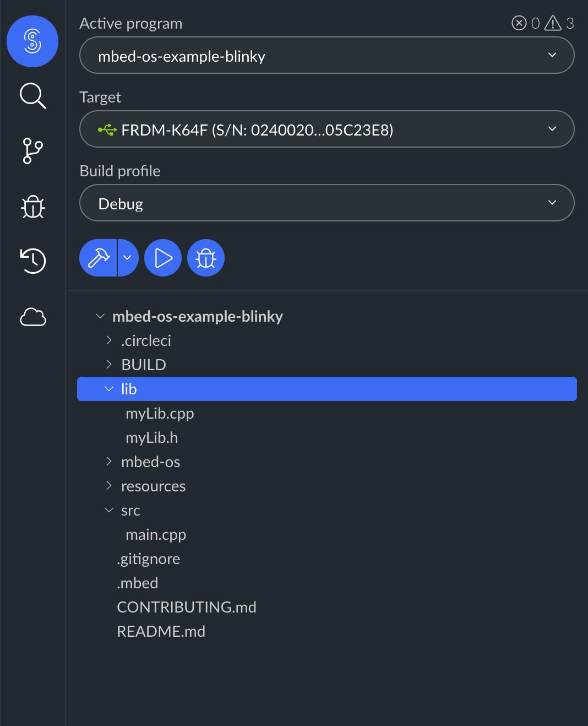Open the Source Control view
This screenshot has width=588, height=726.
[32, 151]
